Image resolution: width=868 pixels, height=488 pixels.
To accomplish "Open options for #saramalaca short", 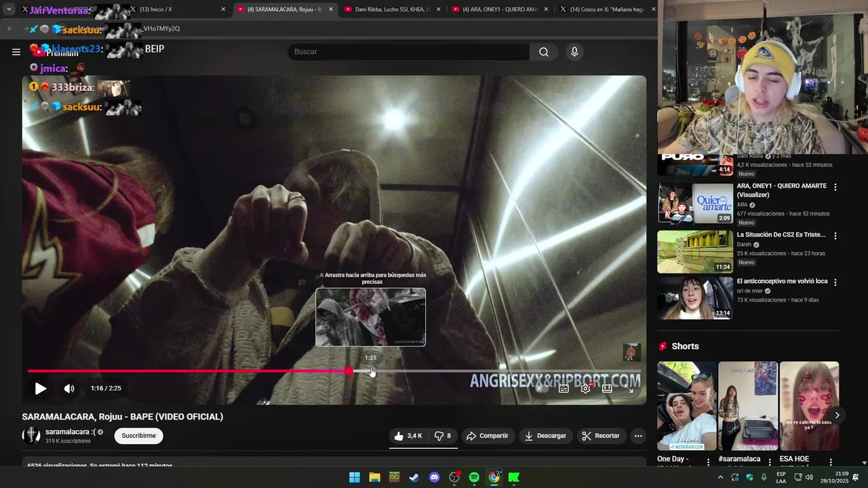I will tap(770, 462).
